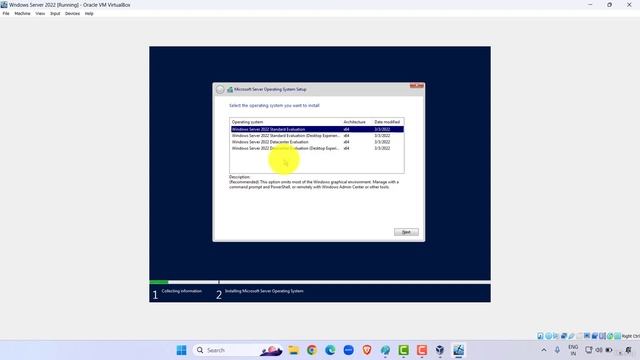640x360 pixels.
Task: Open the Machine menu
Action: point(22,13)
